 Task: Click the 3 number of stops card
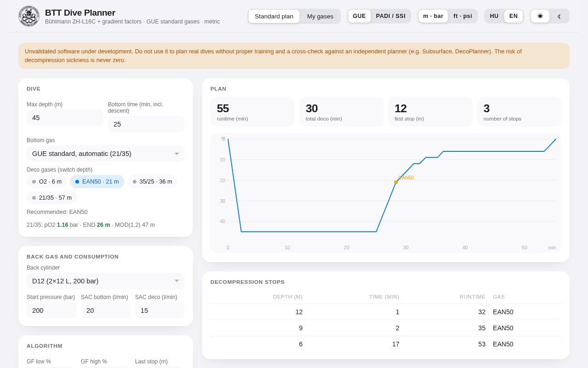click(519, 112)
